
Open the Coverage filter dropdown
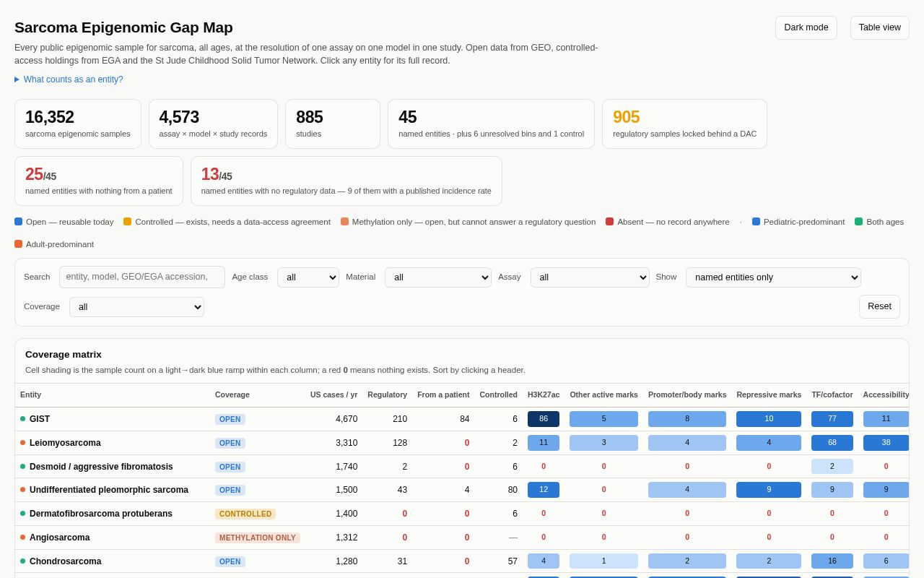(136, 307)
